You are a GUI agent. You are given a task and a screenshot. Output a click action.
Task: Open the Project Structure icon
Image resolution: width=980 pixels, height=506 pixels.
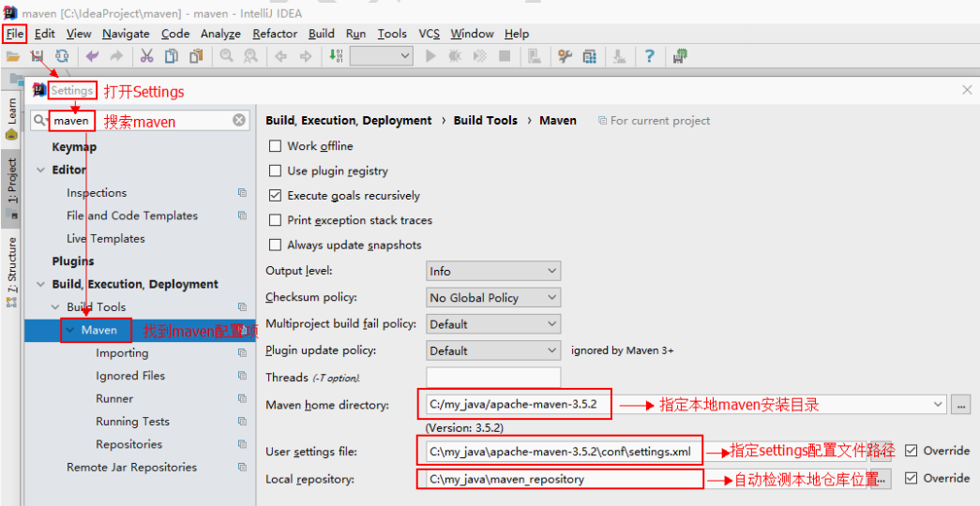pos(589,57)
